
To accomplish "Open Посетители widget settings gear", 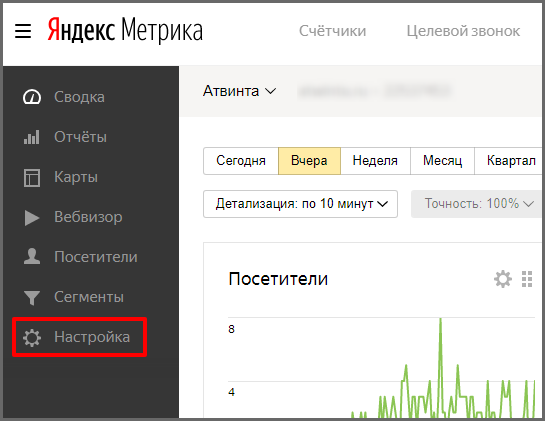I will click(503, 279).
